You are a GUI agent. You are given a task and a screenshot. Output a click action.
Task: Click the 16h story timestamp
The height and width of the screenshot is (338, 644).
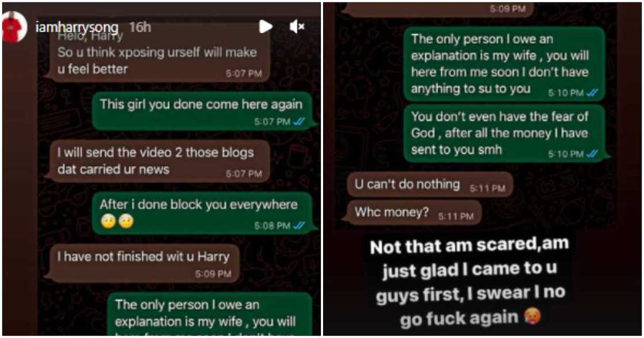[x=140, y=27]
